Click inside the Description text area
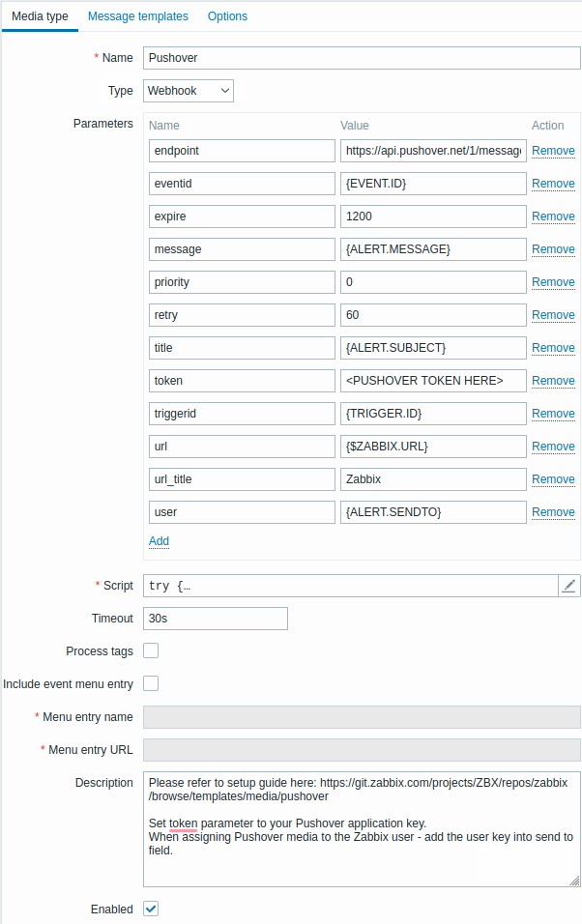The image size is (582, 924). pyautogui.click(x=362, y=829)
